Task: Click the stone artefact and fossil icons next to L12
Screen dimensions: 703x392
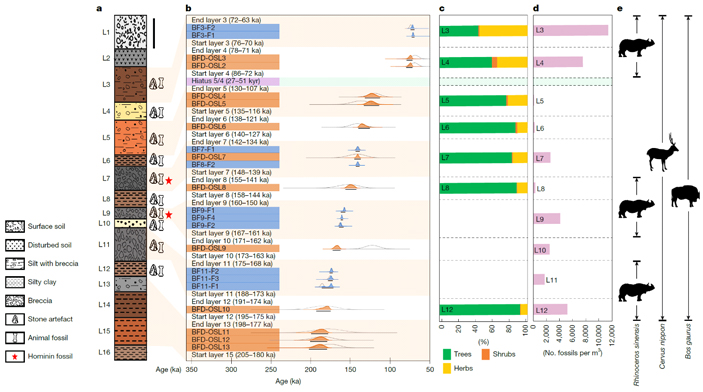Action: click(156, 270)
